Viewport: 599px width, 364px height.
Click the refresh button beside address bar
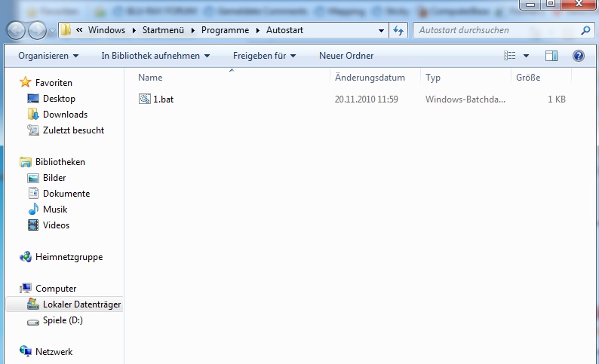(399, 31)
